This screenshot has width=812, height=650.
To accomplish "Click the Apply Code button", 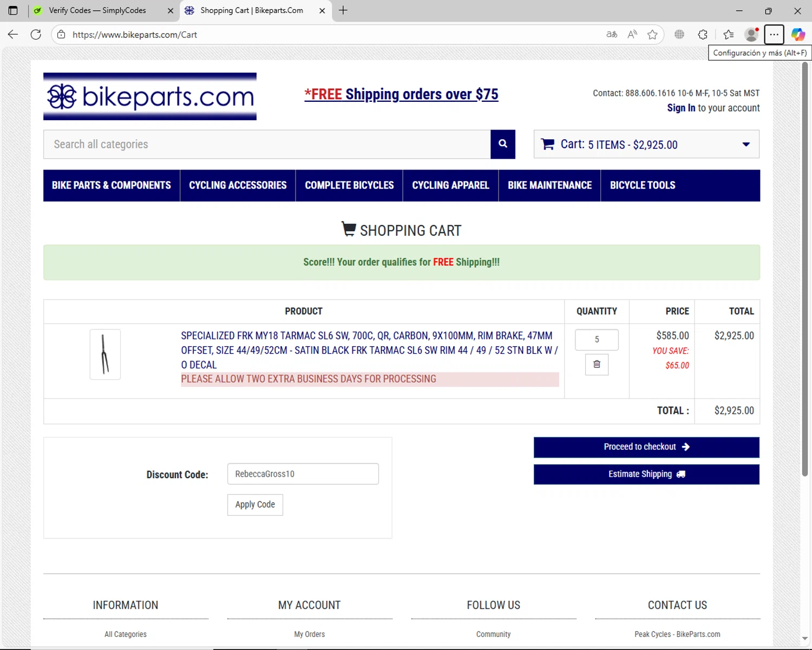I will pos(255,504).
